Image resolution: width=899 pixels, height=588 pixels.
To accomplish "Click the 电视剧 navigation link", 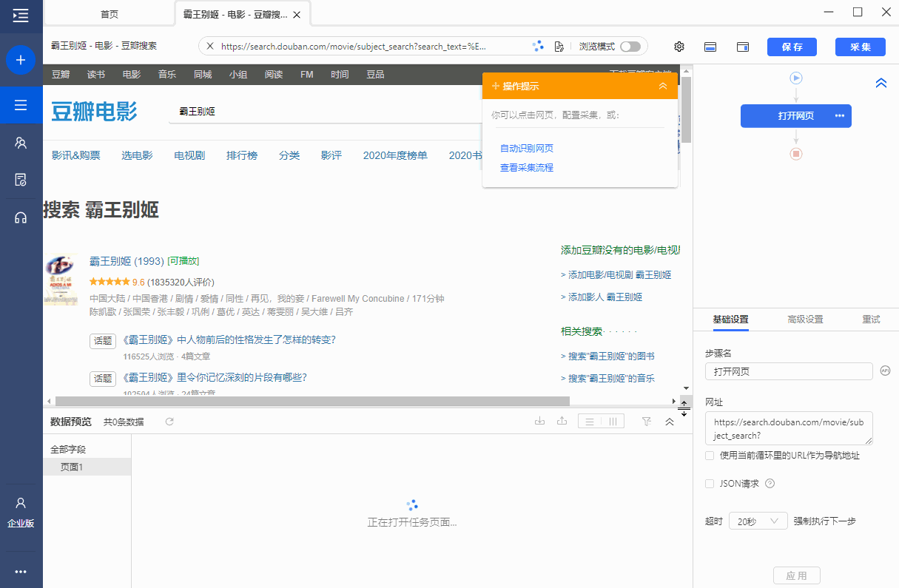I will (189, 155).
